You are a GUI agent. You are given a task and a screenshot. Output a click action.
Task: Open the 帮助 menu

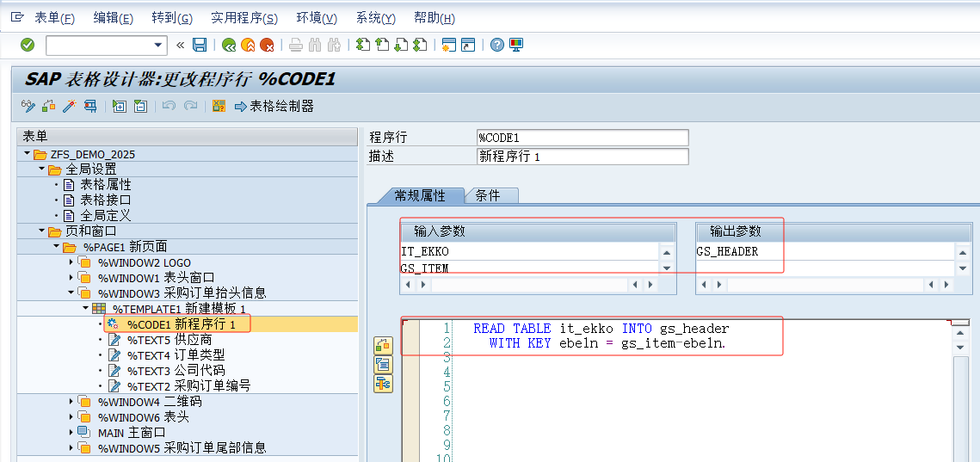click(435, 18)
